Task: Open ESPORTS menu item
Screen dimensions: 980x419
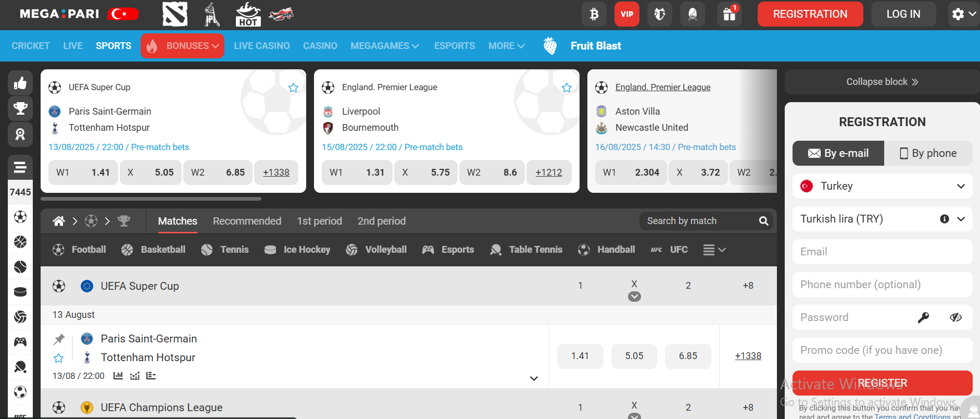Action: point(455,46)
